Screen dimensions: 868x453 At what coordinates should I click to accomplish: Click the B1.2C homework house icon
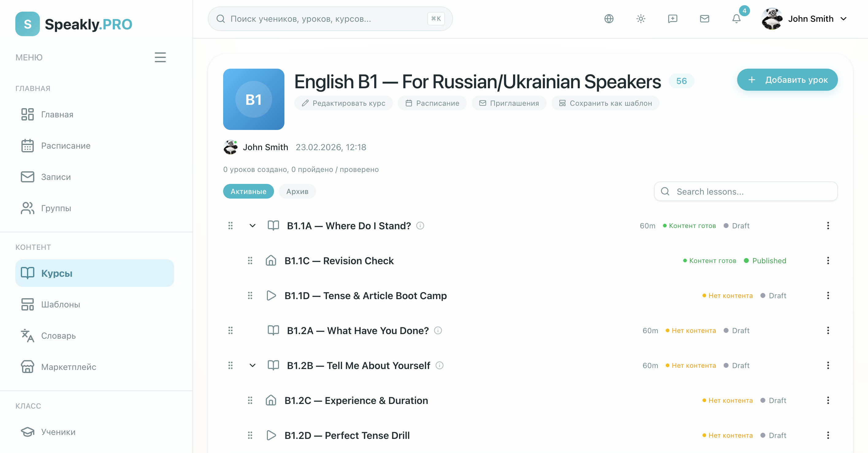coord(271,400)
